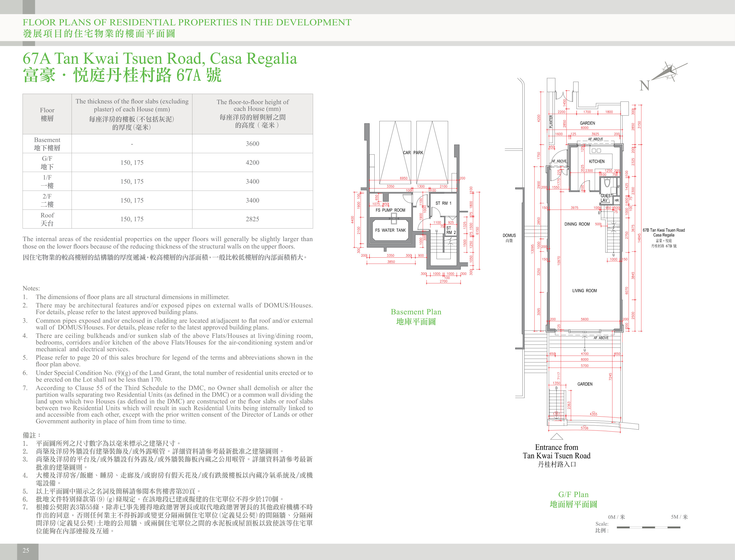The width and height of the screenshot is (735, 560).
Task: Click the 'Notes:' heading
Action: (31, 288)
